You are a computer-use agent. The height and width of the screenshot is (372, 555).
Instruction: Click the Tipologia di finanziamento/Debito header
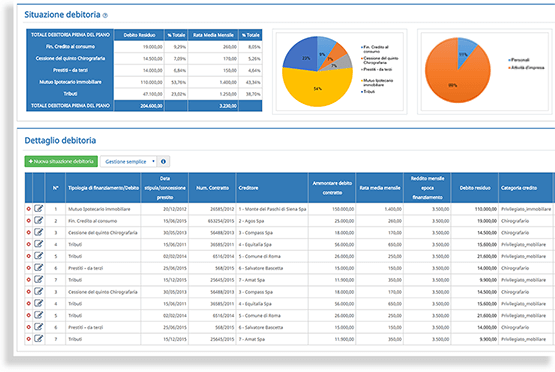tap(103, 188)
